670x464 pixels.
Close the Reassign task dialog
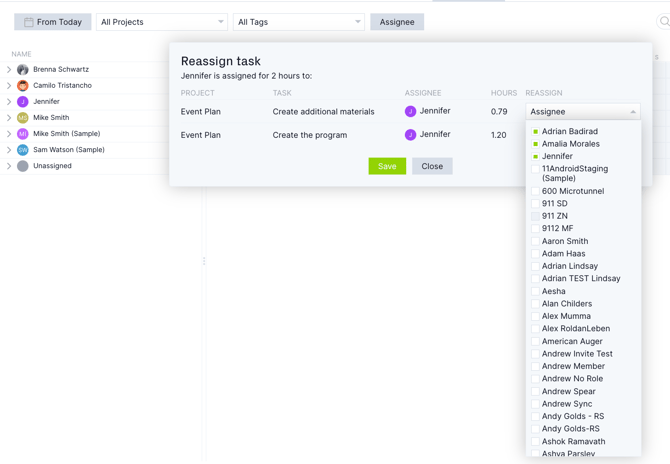432,166
